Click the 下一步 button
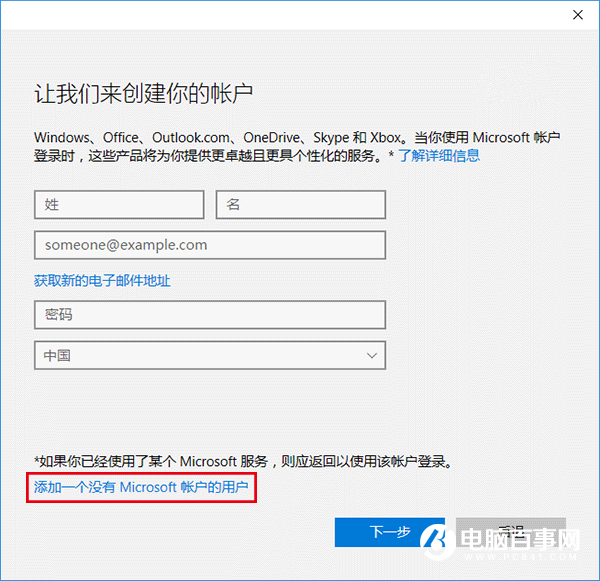Image resolution: width=600 pixels, height=581 pixels. pos(390,532)
